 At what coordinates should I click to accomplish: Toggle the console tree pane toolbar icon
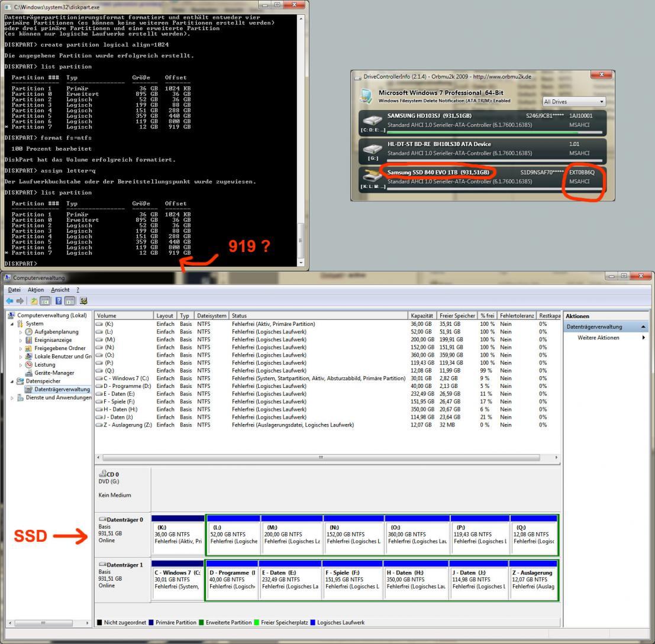[x=45, y=301]
